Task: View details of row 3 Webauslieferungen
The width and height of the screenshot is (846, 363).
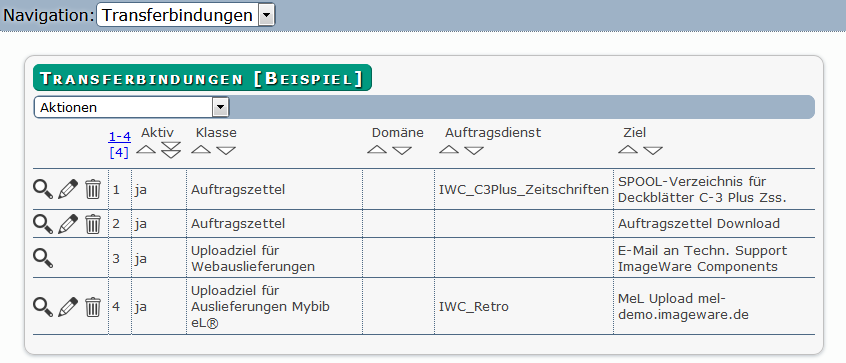Action: (43, 258)
